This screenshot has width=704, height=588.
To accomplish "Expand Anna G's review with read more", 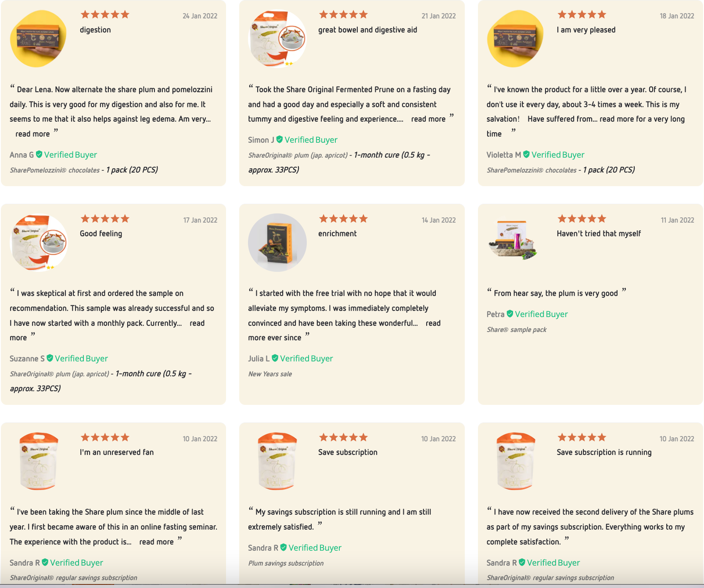I will click(32, 134).
